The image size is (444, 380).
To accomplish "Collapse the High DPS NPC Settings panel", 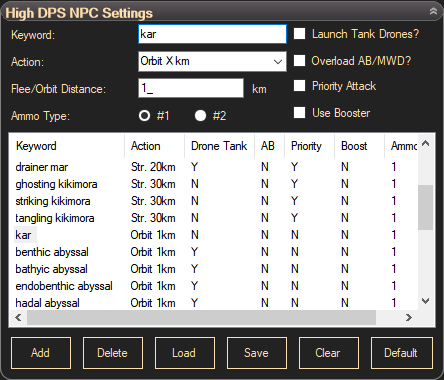I will [433, 11].
